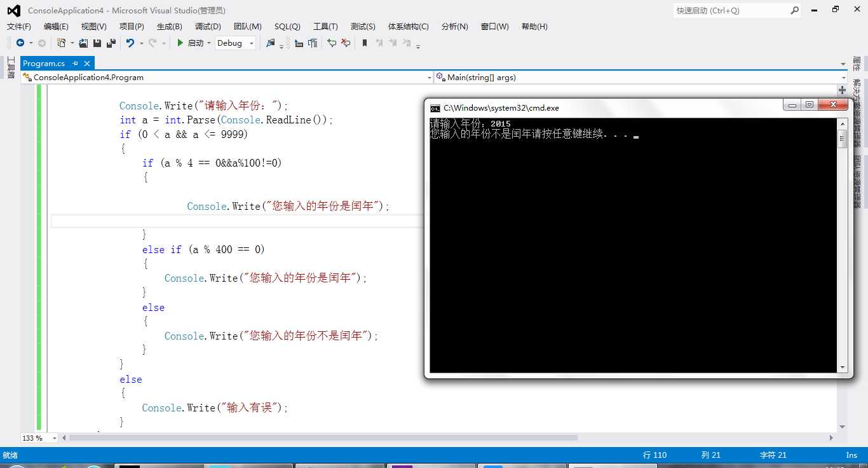Open the 窗口(W) menu
Image resolution: width=868 pixels, height=468 pixels.
pyautogui.click(x=495, y=27)
